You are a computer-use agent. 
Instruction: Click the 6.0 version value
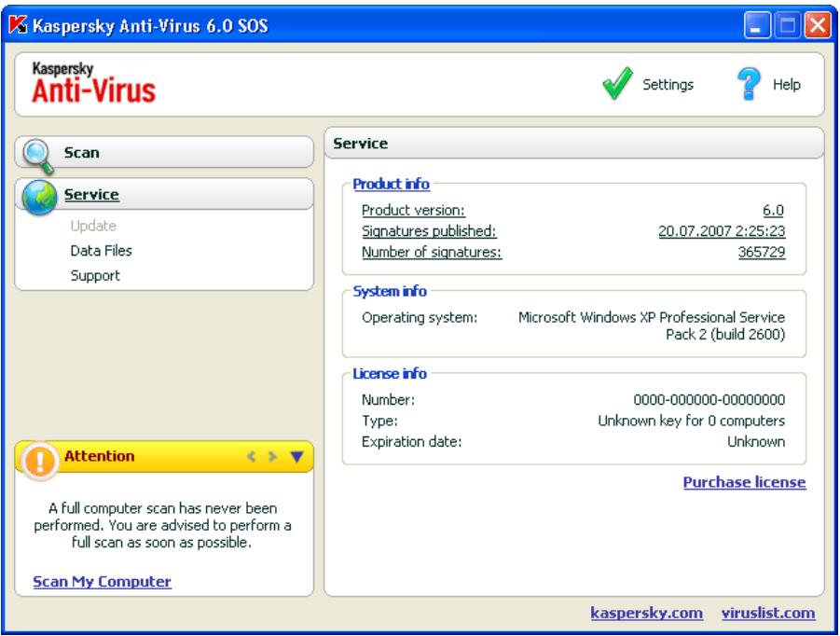773,210
